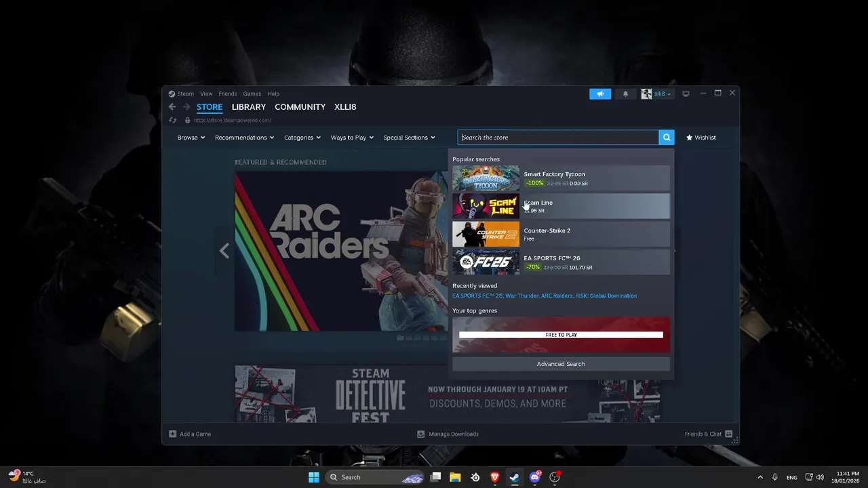Select EA SPORTS FC 26 search suggestion

point(561,262)
